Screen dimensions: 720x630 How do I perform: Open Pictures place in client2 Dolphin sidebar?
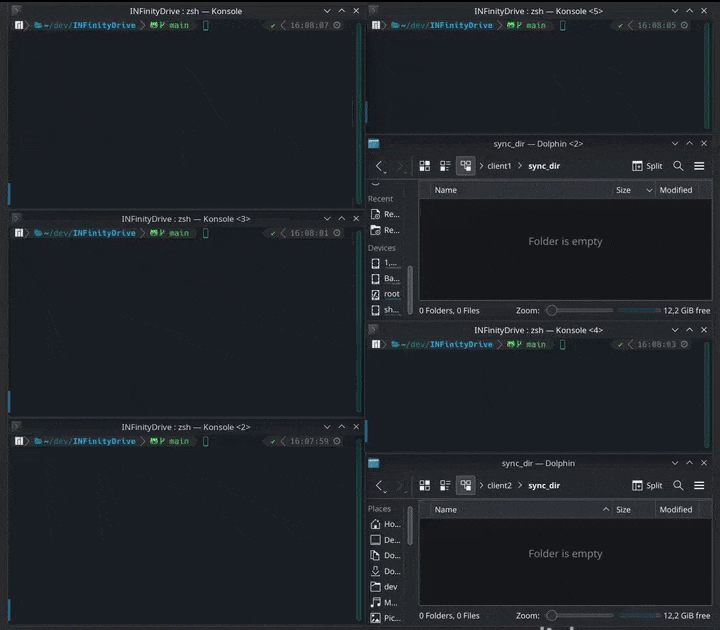pyautogui.click(x=386, y=618)
